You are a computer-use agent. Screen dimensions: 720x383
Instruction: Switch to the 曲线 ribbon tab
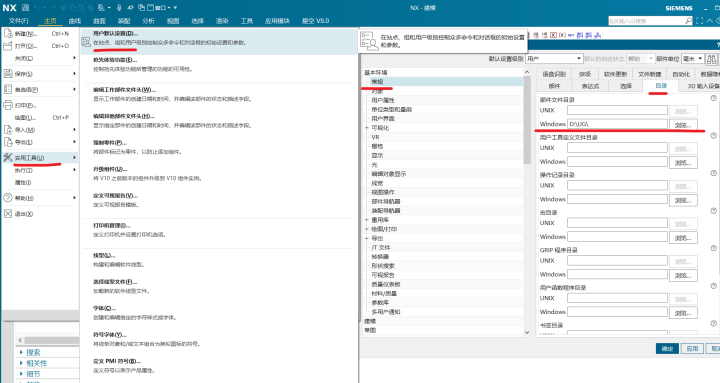click(x=75, y=21)
